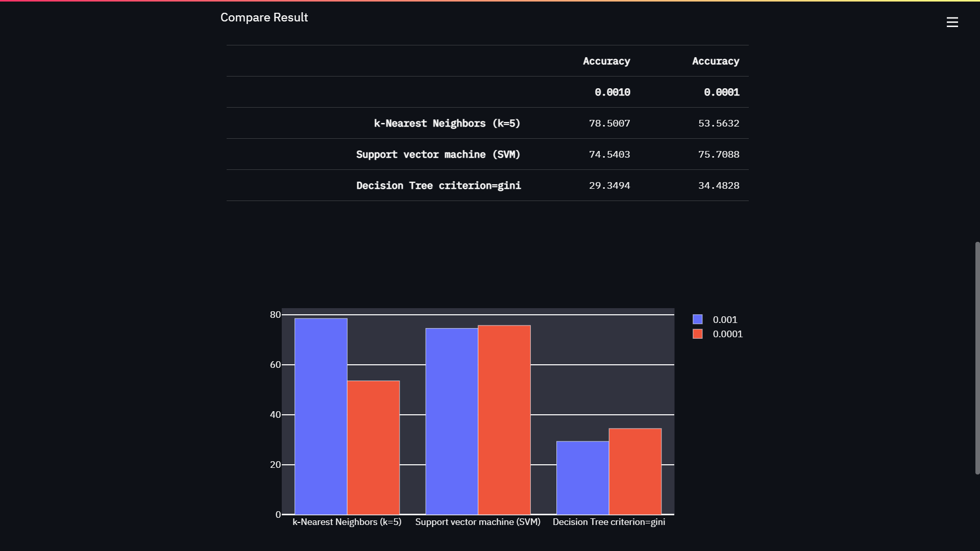Click the blue bar for k-Nearest Neighbors
This screenshot has height=551, width=980.
320,413
